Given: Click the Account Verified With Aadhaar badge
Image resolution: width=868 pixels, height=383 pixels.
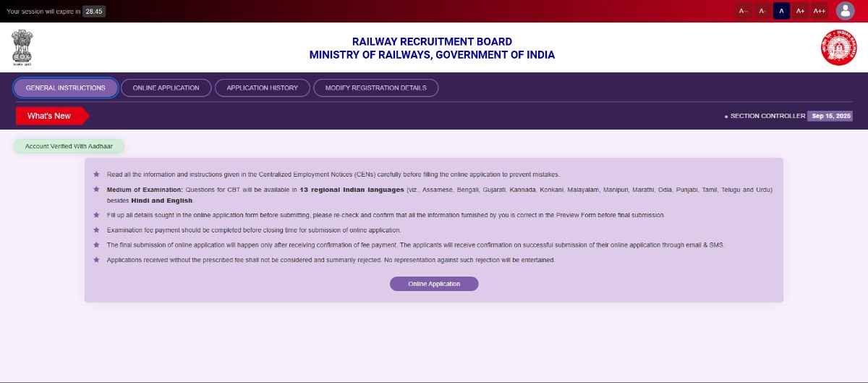Looking at the screenshot, I should point(69,146).
